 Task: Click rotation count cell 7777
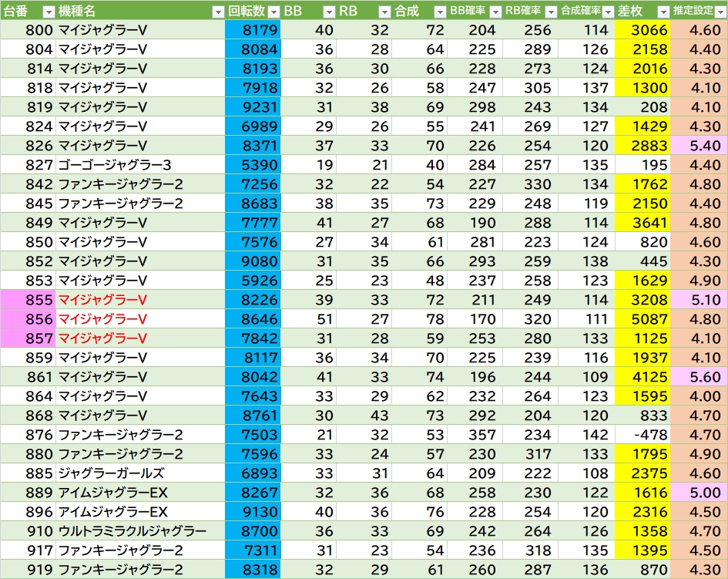pyautogui.click(x=253, y=223)
